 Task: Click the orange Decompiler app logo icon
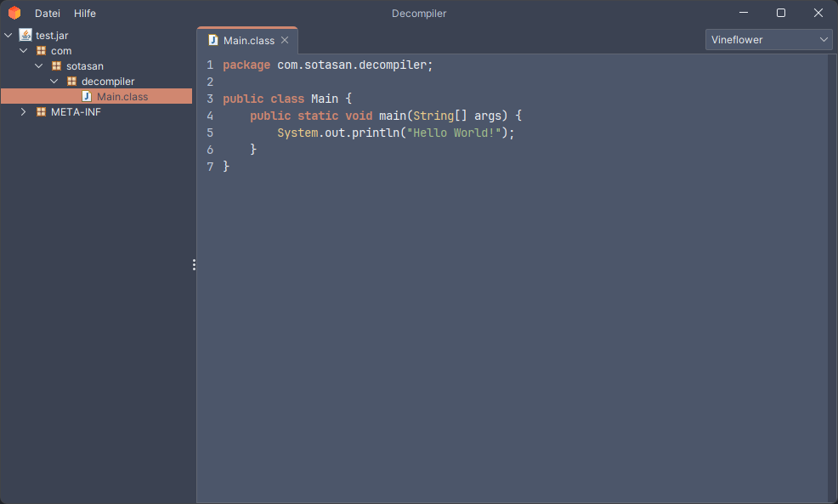[14, 13]
